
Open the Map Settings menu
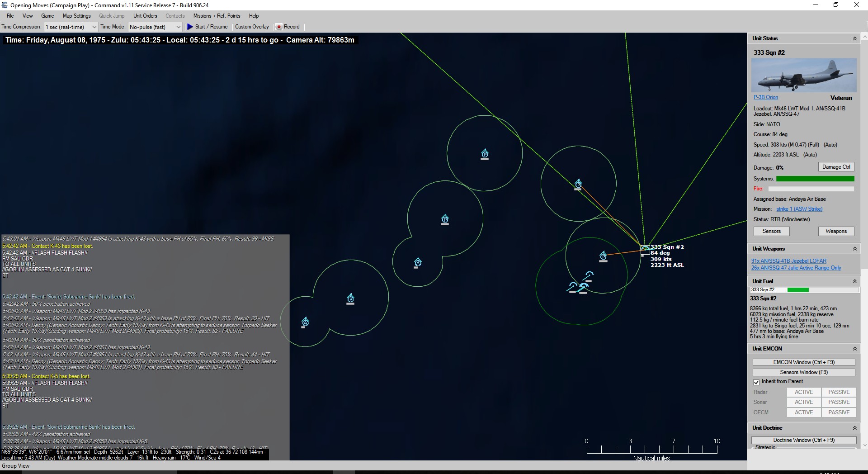(76, 16)
